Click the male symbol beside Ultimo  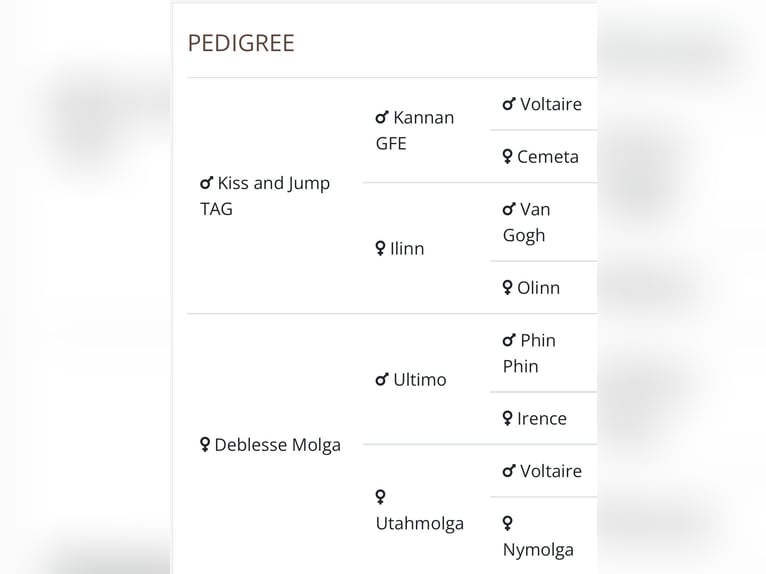382,380
